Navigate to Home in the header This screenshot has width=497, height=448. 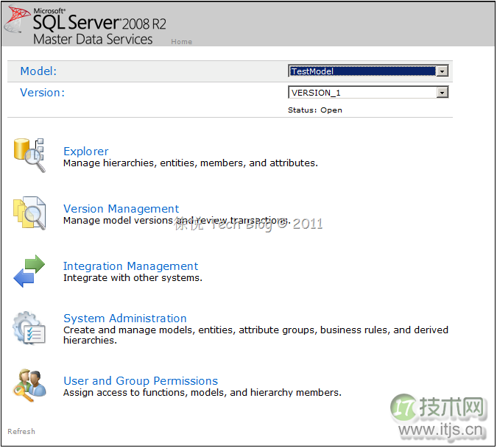(x=181, y=42)
